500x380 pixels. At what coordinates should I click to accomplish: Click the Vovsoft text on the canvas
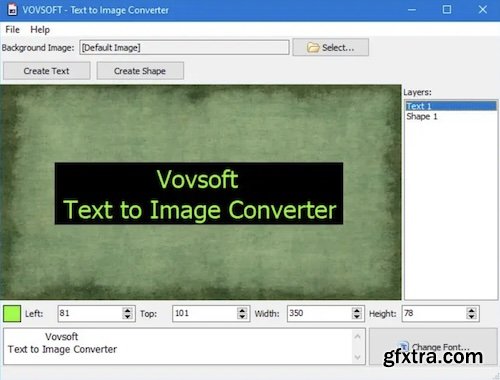point(198,179)
